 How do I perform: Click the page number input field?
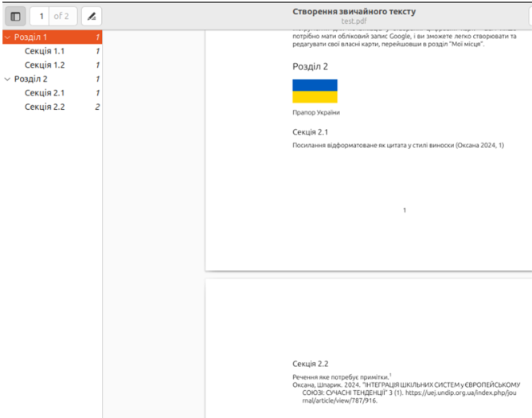point(41,16)
